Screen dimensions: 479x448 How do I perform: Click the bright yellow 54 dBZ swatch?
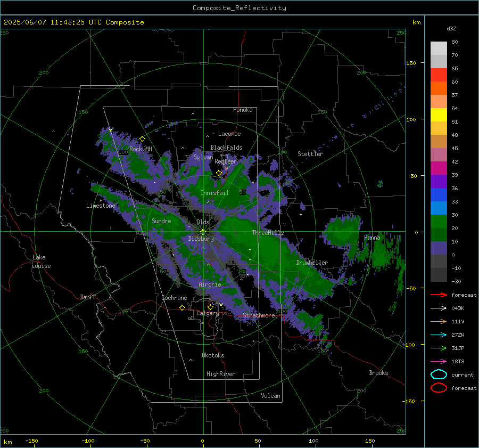click(439, 115)
